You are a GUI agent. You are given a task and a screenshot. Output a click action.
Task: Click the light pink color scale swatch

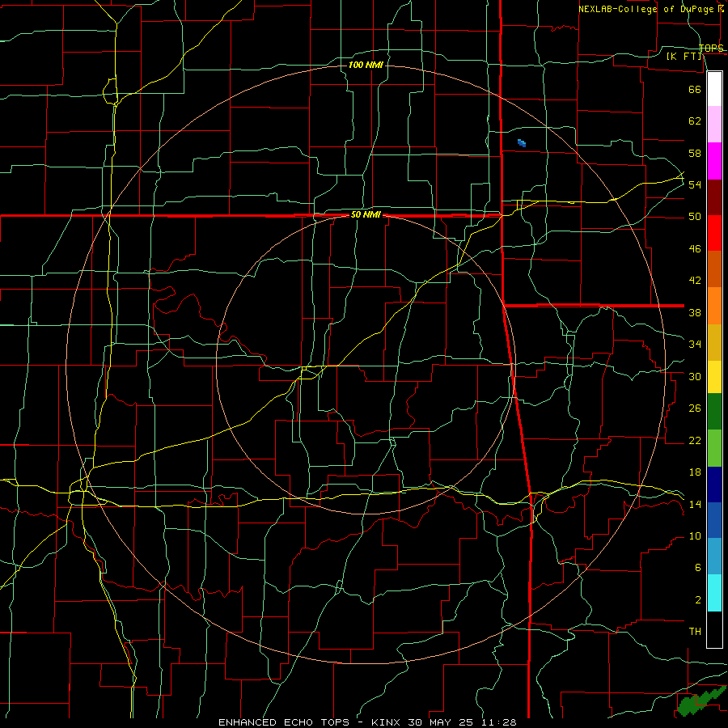[714, 125]
